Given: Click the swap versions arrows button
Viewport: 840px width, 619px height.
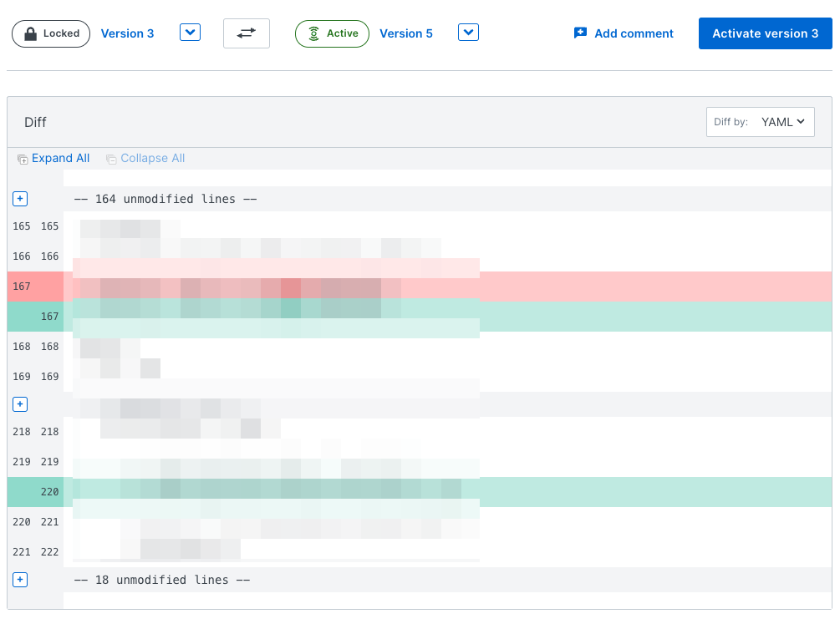Looking at the screenshot, I should [x=247, y=33].
